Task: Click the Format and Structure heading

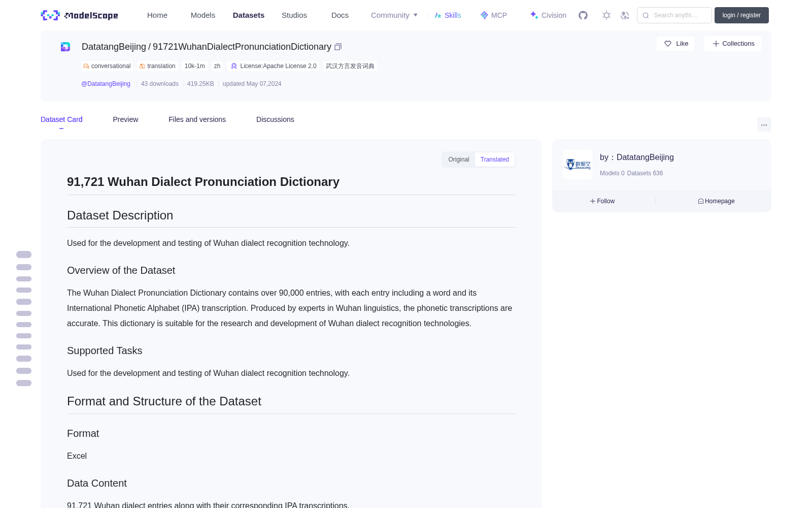Action: tap(164, 401)
